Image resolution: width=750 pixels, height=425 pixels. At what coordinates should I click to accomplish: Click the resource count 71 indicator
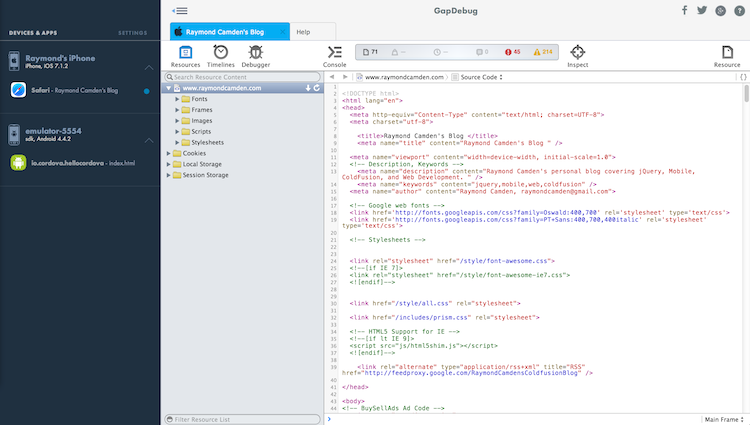pyautogui.click(x=370, y=52)
